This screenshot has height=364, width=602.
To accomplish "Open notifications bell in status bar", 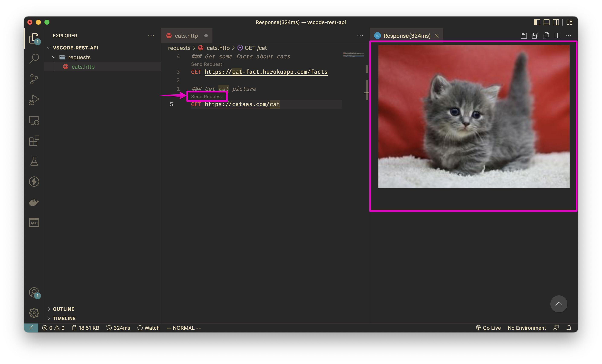I will click(x=569, y=328).
